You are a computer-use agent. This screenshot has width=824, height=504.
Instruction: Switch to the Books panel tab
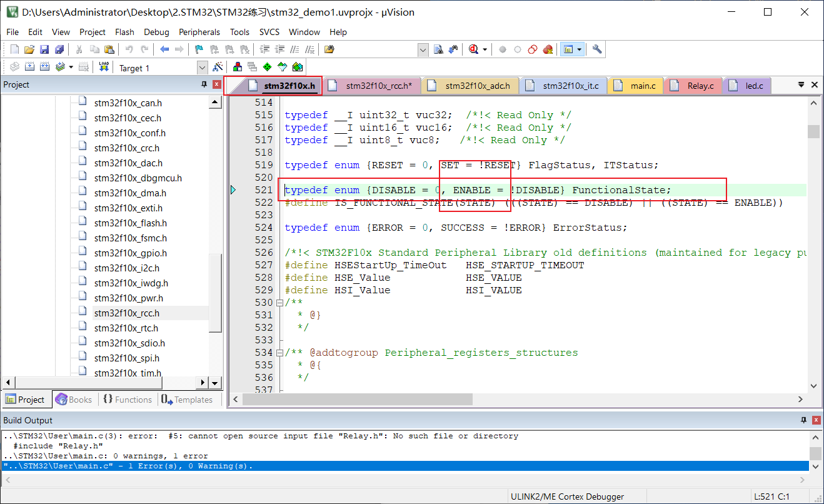coord(74,400)
